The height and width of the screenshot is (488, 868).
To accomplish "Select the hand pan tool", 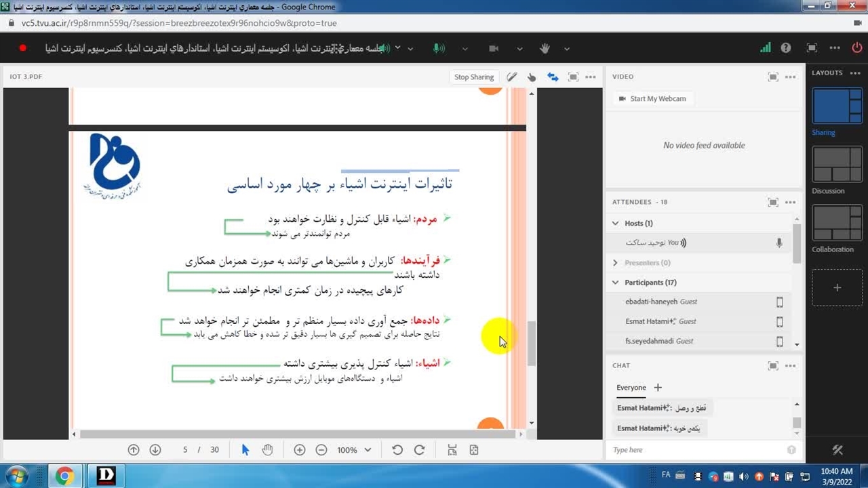I will point(267,450).
